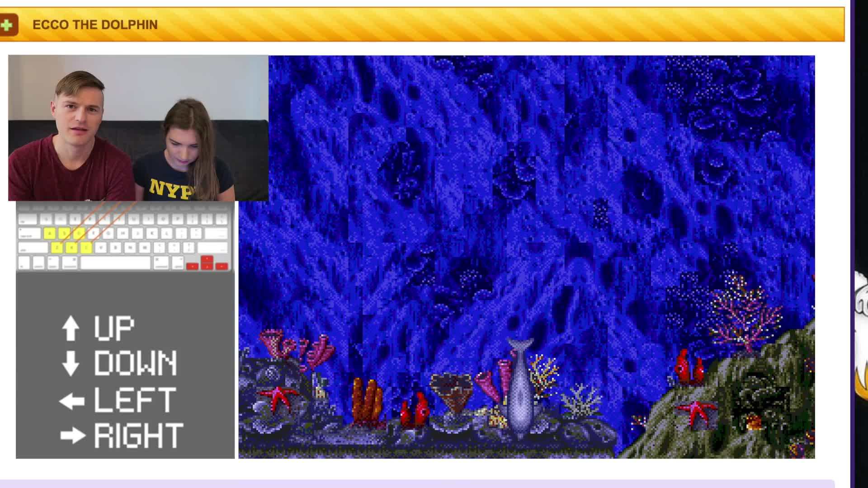This screenshot has height=488, width=868.
Task: Click the ECCO THE DOLPHIN title banner
Action: (95, 25)
